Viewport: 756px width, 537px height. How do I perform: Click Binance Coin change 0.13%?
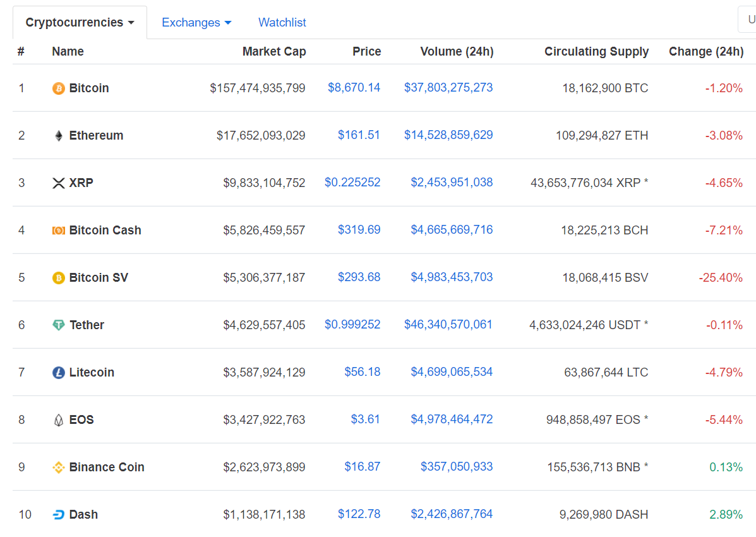pos(726,468)
